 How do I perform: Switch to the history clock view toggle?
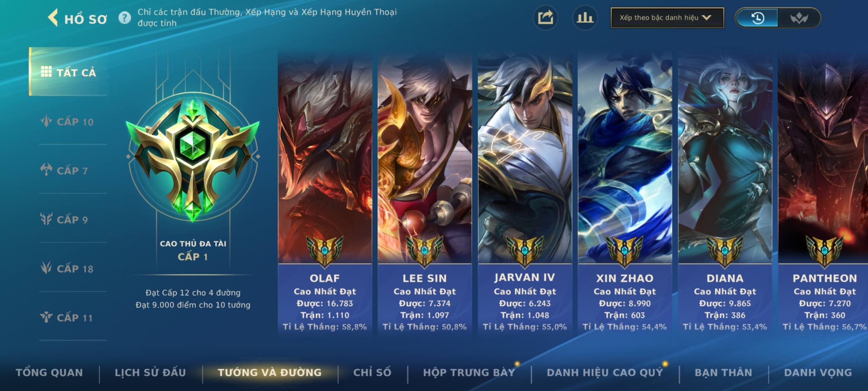coord(757,18)
